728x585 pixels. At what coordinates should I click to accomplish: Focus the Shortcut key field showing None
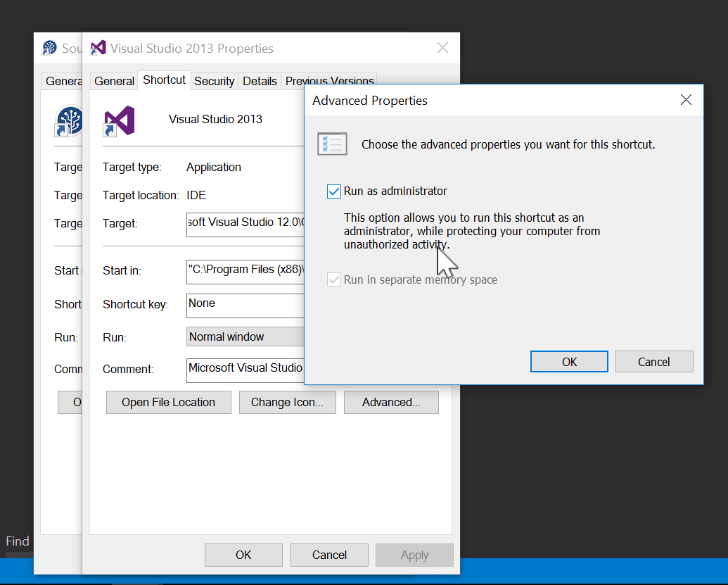click(x=245, y=306)
